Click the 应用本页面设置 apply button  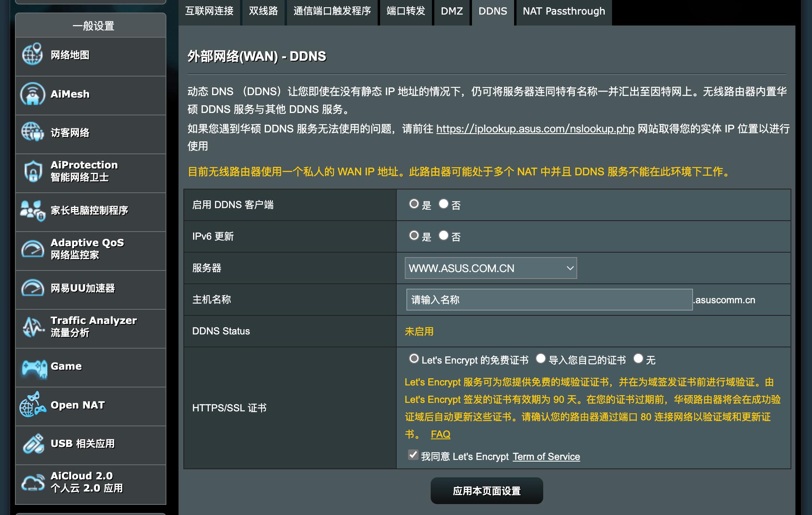(487, 491)
